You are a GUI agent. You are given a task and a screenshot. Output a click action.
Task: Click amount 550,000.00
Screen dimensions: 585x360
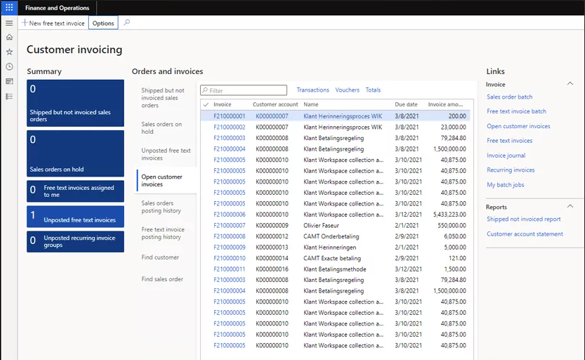click(x=452, y=225)
